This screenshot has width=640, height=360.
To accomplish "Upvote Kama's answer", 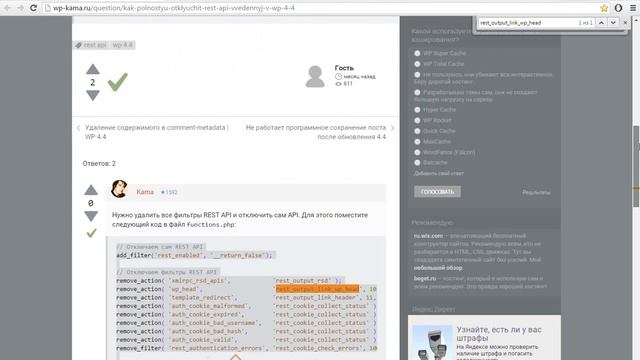I will (x=91, y=190).
